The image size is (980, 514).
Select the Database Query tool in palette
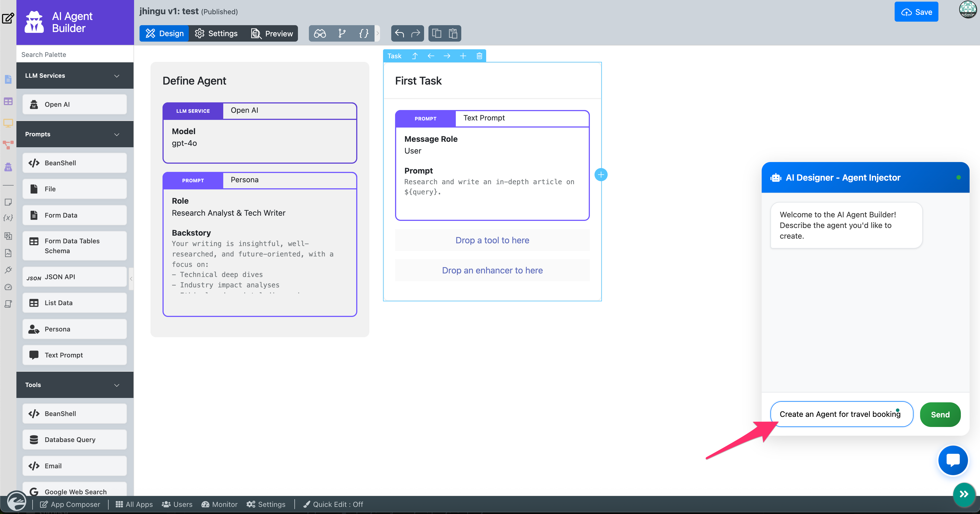(75, 440)
